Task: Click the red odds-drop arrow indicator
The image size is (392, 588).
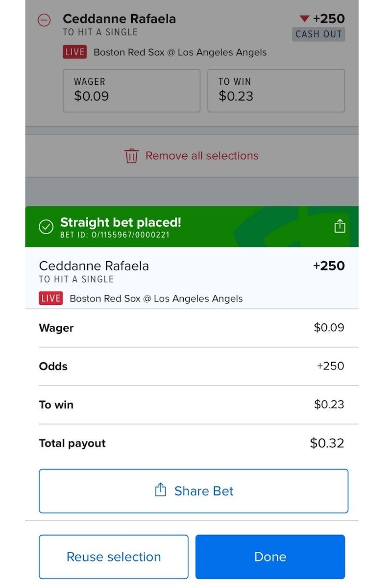Action: 304,19
